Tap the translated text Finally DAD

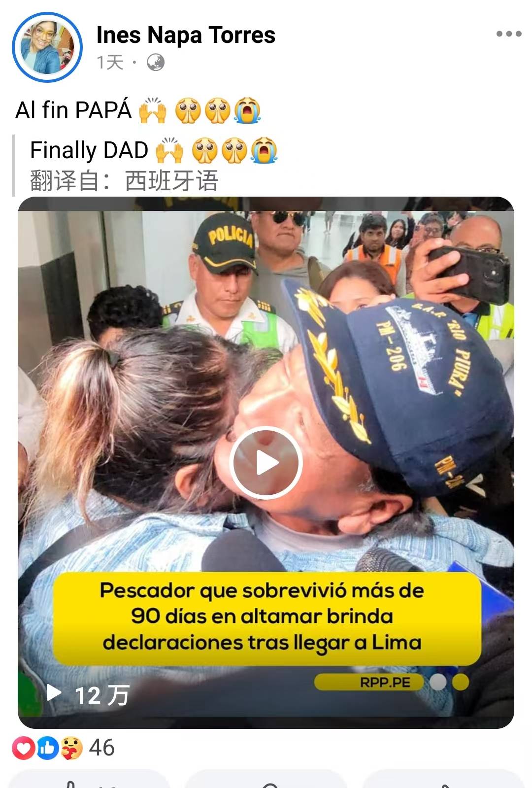tap(89, 150)
